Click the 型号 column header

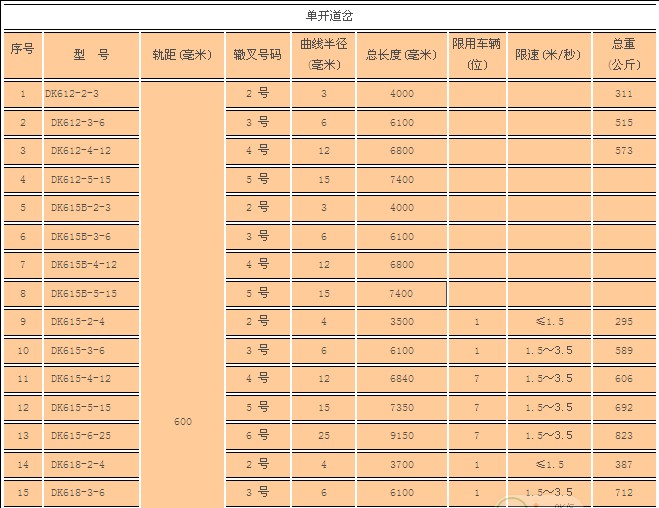[91, 54]
